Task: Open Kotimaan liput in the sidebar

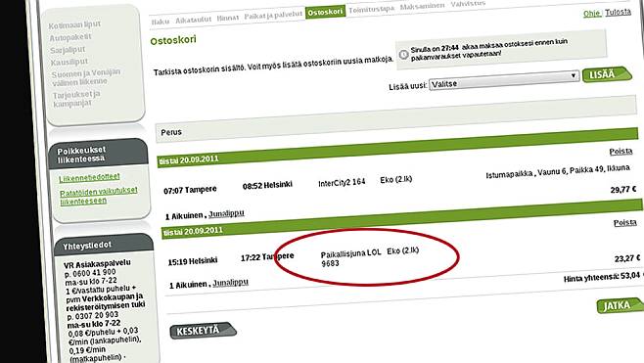Action: click(74, 25)
